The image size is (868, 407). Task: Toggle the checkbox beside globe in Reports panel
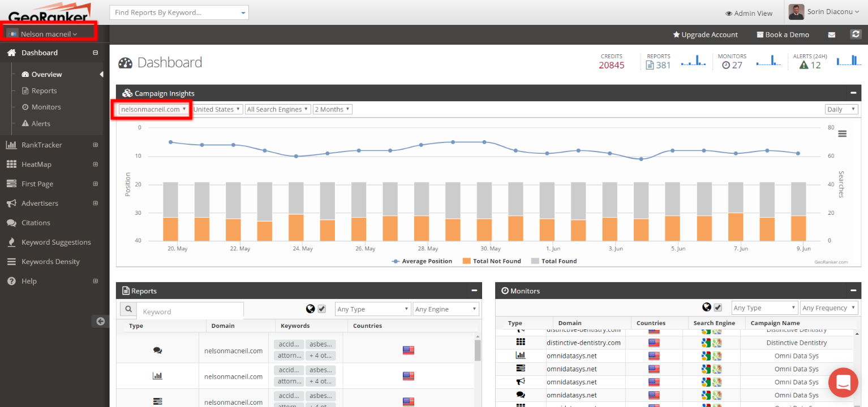click(x=322, y=309)
